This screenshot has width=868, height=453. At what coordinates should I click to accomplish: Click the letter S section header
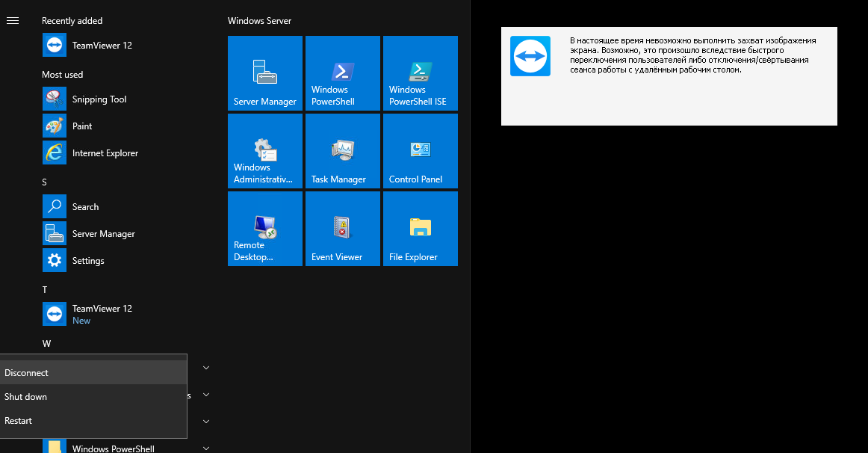pos(44,182)
